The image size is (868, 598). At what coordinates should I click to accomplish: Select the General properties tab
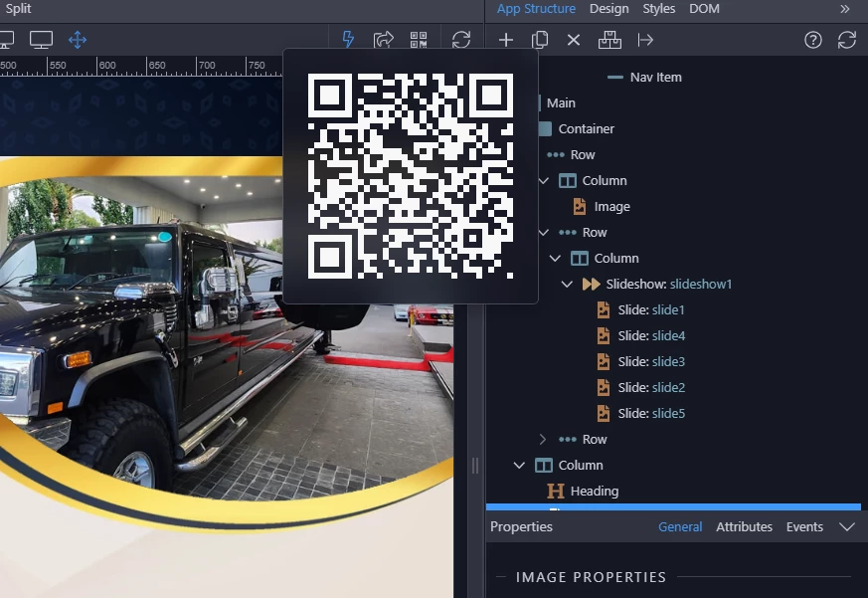click(x=680, y=526)
